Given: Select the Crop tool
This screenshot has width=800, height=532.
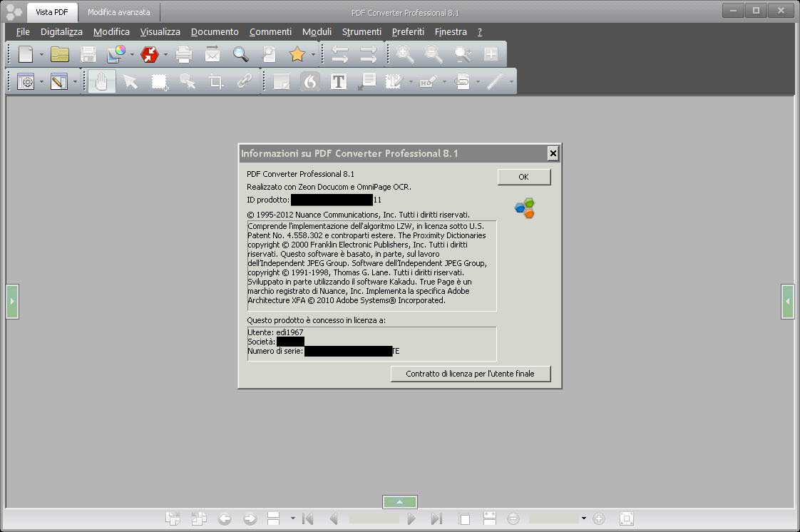Looking at the screenshot, I should (x=216, y=81).
